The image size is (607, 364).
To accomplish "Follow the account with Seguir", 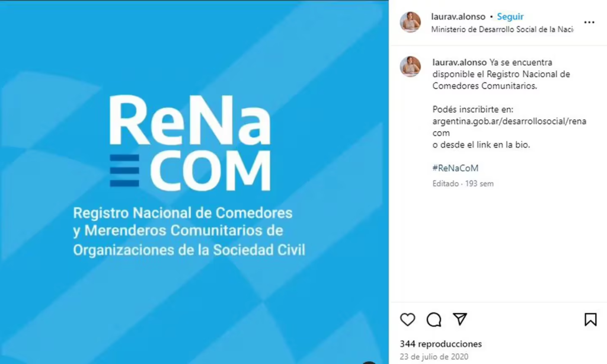I will (x=510, y=17).
